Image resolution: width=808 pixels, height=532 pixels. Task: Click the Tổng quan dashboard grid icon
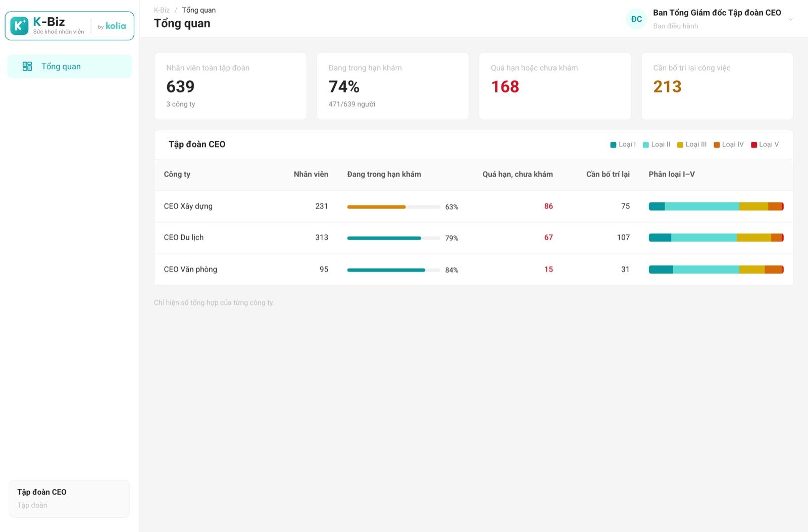click(27, 67)
